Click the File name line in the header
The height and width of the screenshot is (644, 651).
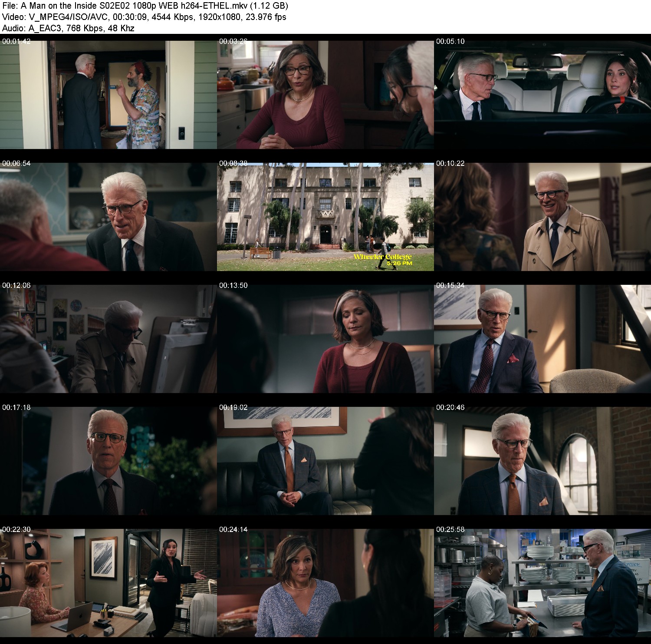(145, 6)
